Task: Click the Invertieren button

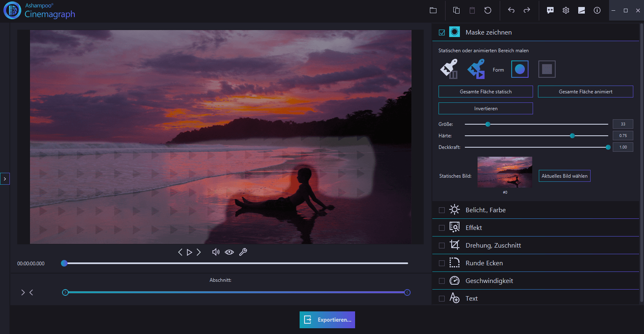Action: (485, 108)
